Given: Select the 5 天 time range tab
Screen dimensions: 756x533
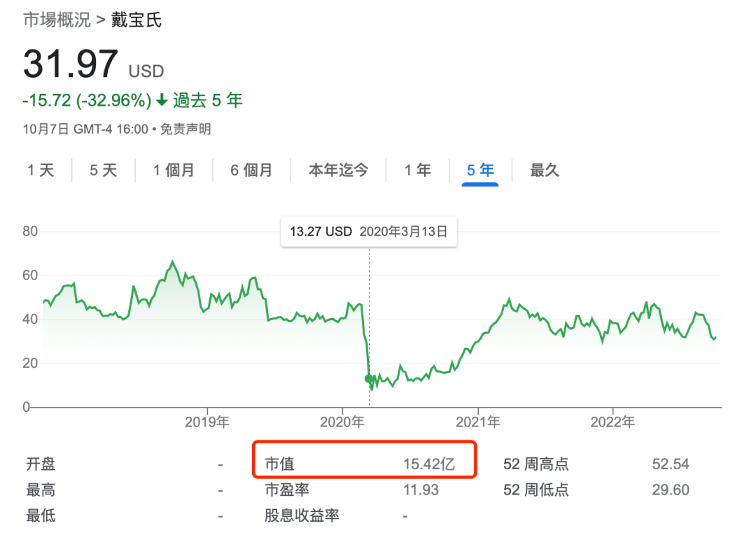Looking at the screenshot, I should point(104,170).
